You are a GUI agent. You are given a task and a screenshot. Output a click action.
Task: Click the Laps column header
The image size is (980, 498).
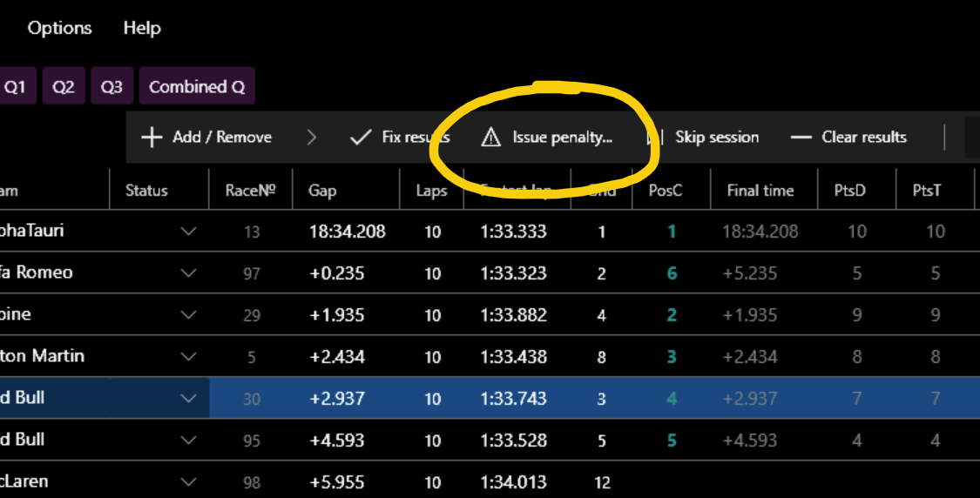(x=432, y=191)
